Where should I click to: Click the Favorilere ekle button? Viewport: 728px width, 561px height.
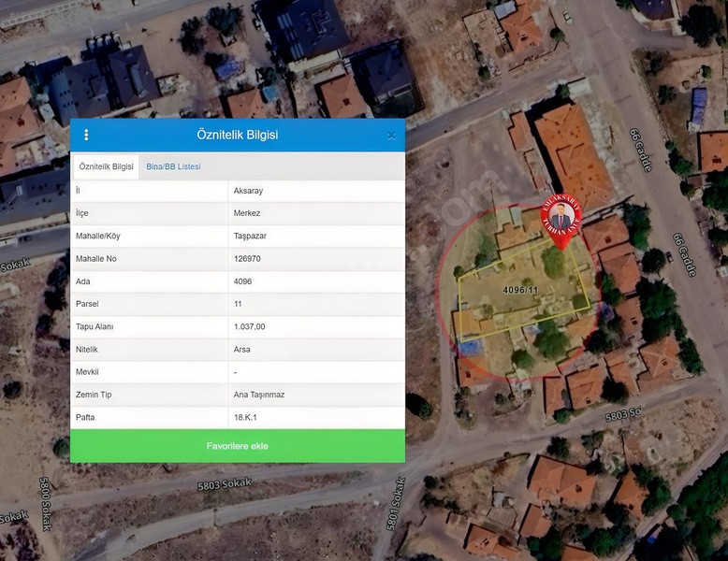tap(238, 446)
